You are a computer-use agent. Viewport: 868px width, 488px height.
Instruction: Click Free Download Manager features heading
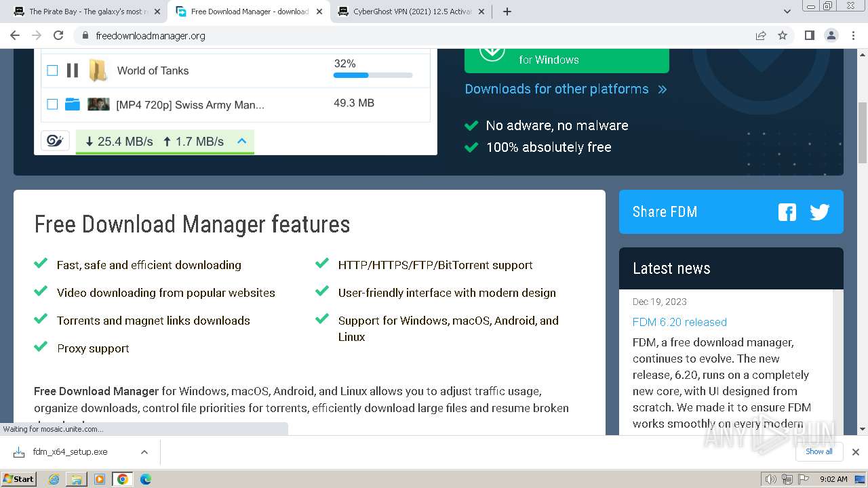pyautogui.click(x=193, y=224)
